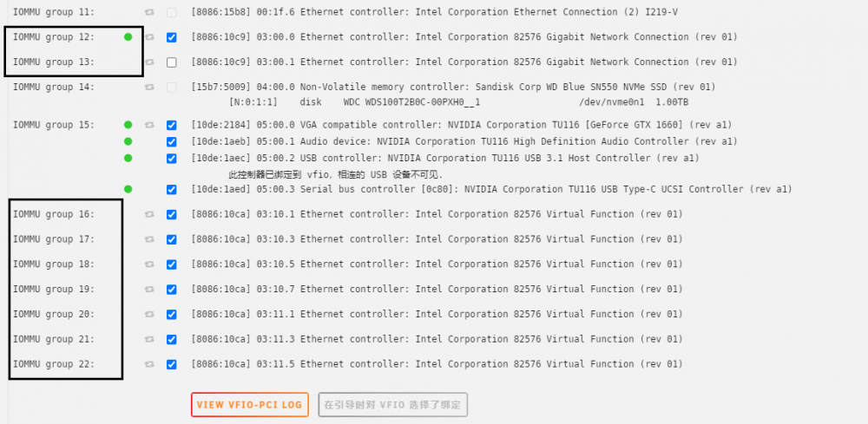868x424 pixels.
Task: Click the grayed VFIO bind at boot button
Action: pyautogui.click(x=393, y=405)
